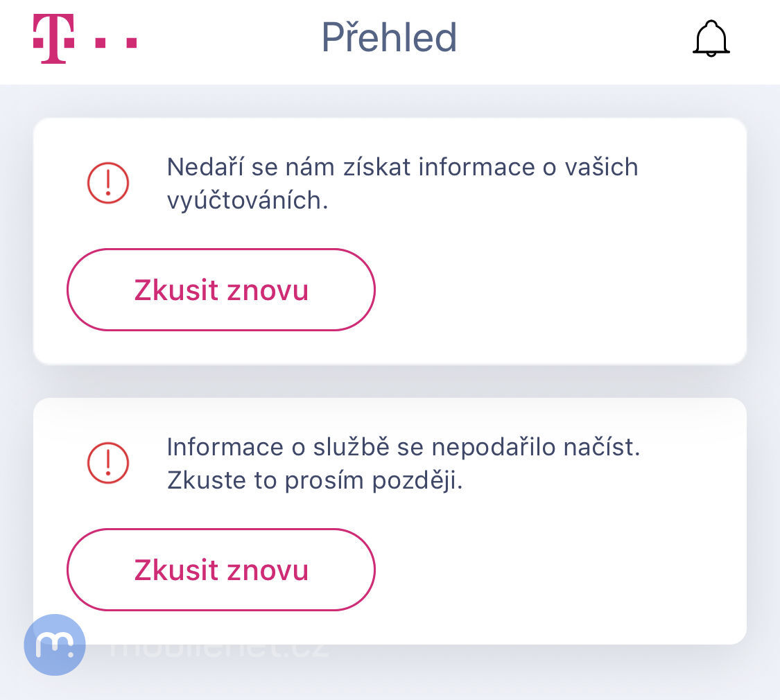Tap the warning icon about billing information
Viewport: 780px width, 700px height.
(107, 183)
